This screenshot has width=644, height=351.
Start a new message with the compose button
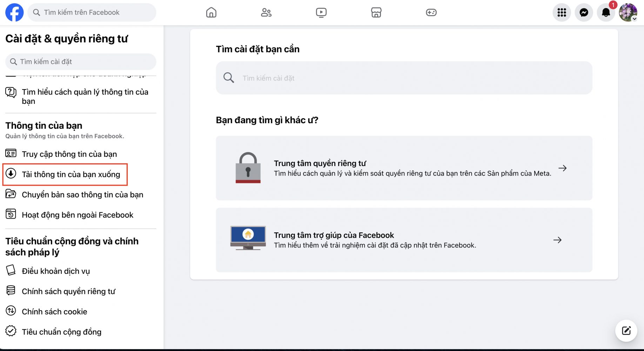pos(626,331)
